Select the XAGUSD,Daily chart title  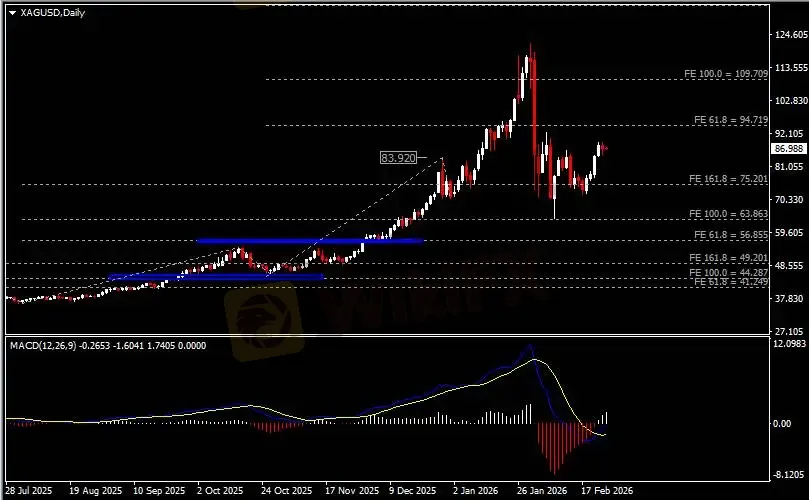coord(53,13)
